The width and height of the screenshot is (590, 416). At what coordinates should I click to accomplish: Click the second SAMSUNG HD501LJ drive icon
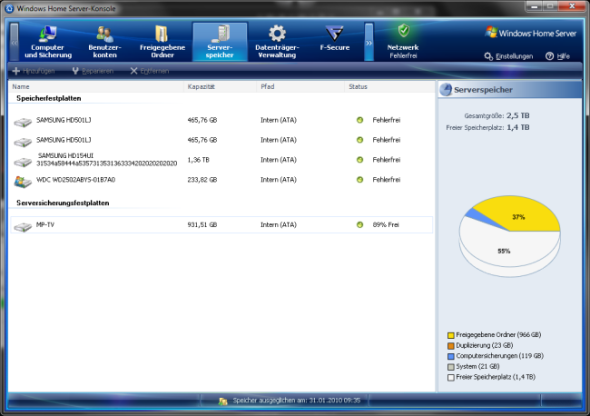23,142
